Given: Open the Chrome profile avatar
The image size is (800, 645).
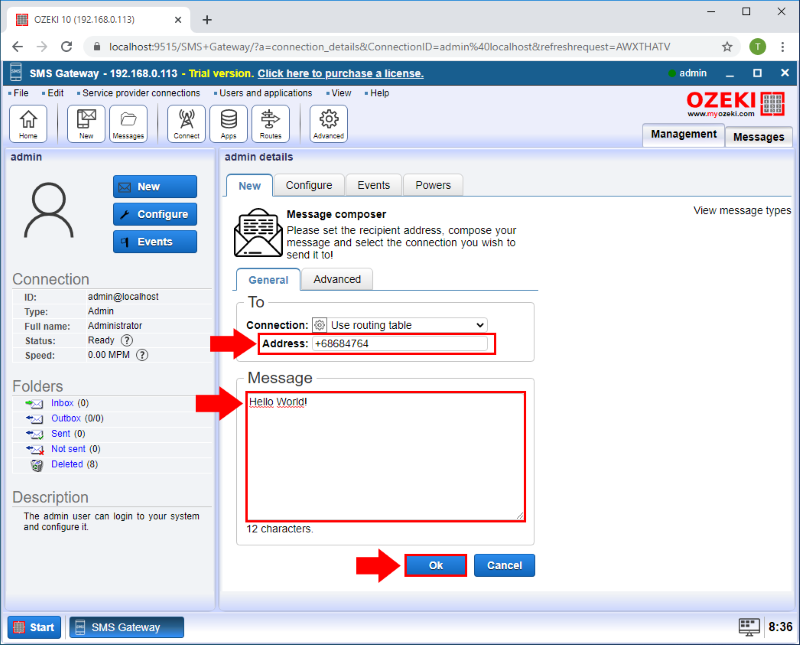Looking at the screenshot, I should tap(757, 47).
